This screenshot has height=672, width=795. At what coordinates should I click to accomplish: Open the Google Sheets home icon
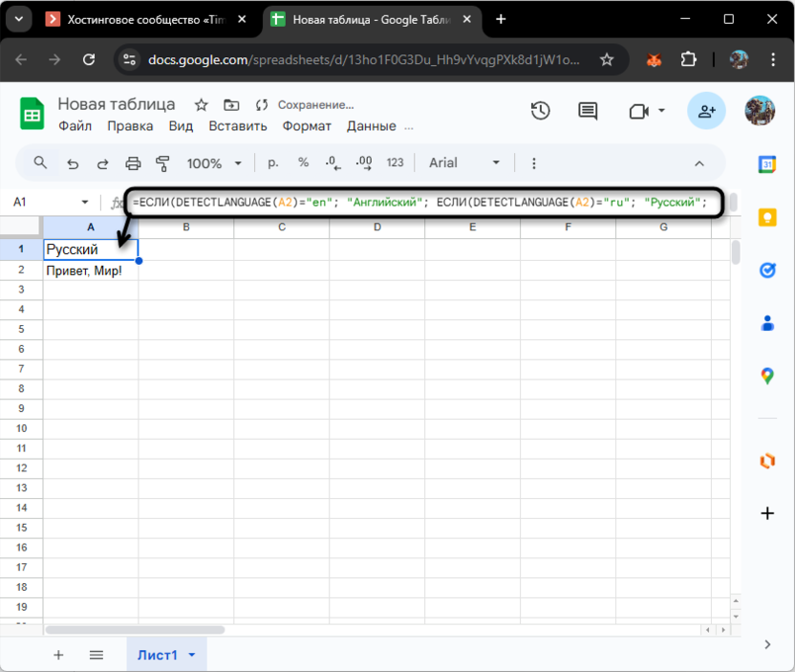(x=32, y=114)
